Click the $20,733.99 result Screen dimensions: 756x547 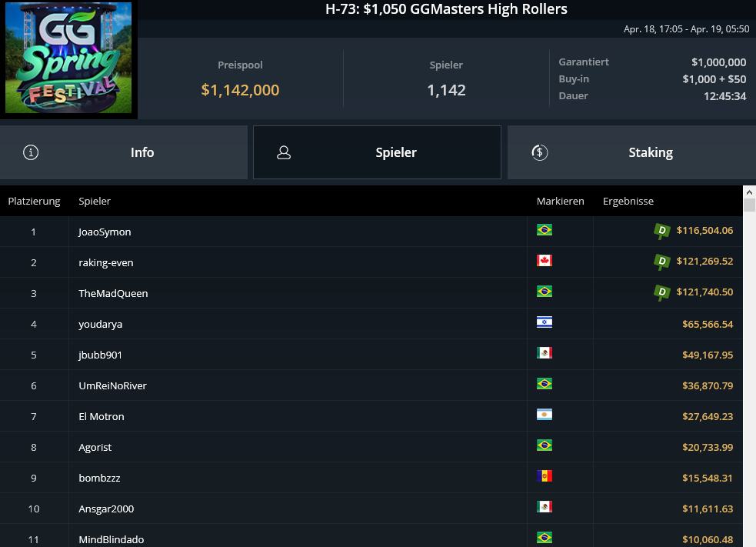[708, 448]
